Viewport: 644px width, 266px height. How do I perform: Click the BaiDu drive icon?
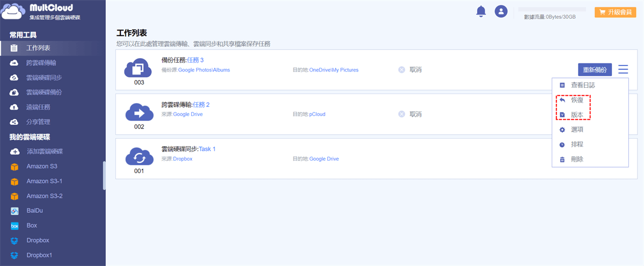[x=14, y=211]
